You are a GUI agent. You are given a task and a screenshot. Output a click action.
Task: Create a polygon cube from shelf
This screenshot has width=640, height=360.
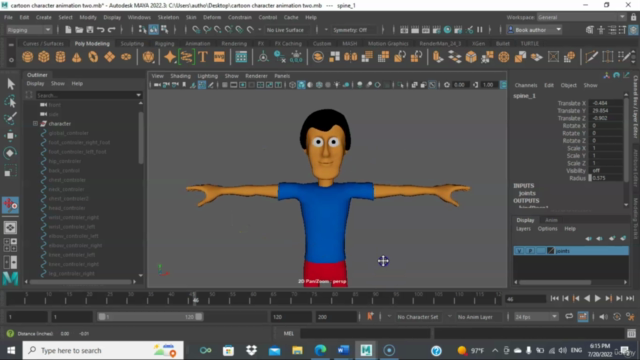click(44, 57)
